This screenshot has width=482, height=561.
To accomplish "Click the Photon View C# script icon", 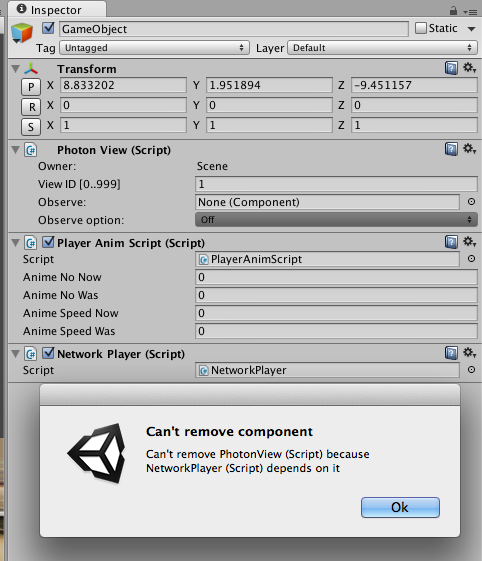I will [31, 150].
